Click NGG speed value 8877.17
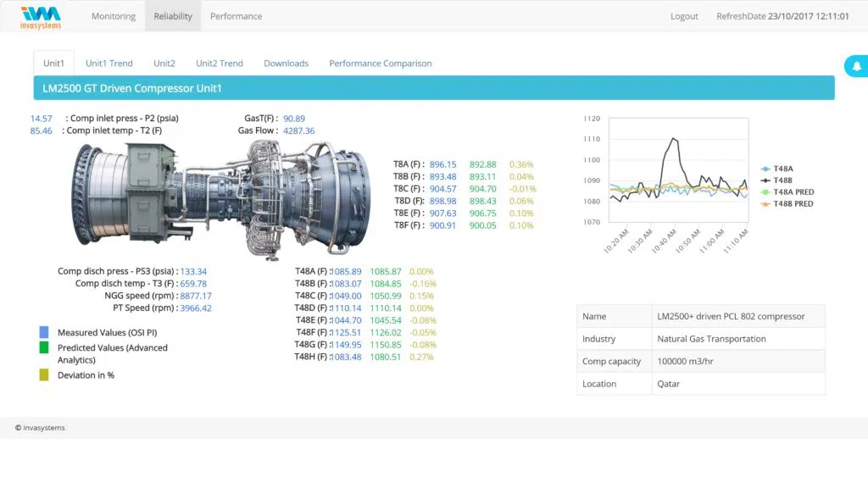The height and width of the screenshot is (488, 868). pos(196,296)
